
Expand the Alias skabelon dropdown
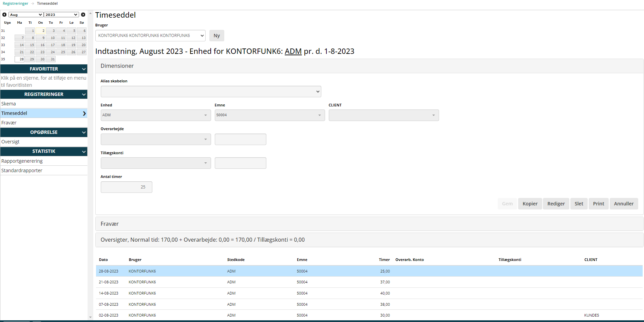(211, 92)
